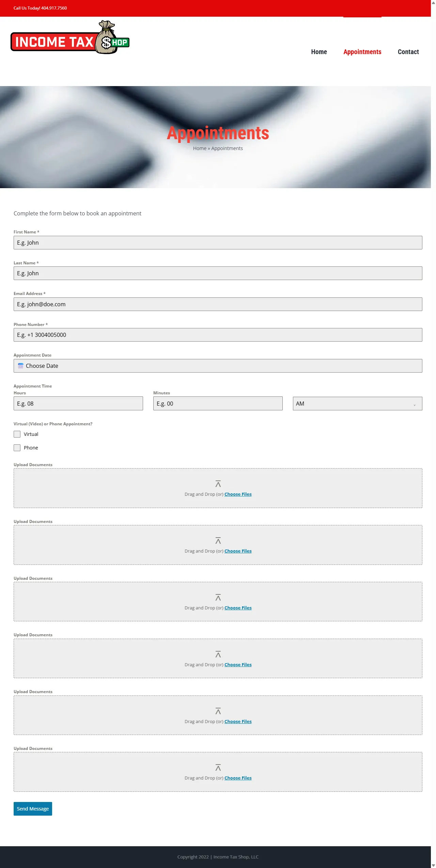Click the Income Tax Shop logo
The height and width of the screenshot is (868, 436).
(x=70, y=37)
